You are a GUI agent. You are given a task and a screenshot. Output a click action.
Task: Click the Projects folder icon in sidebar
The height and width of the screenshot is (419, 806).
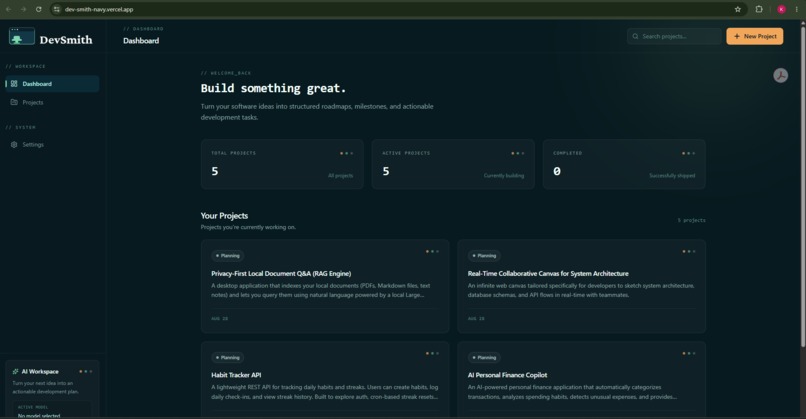click(x=14, y=102)
